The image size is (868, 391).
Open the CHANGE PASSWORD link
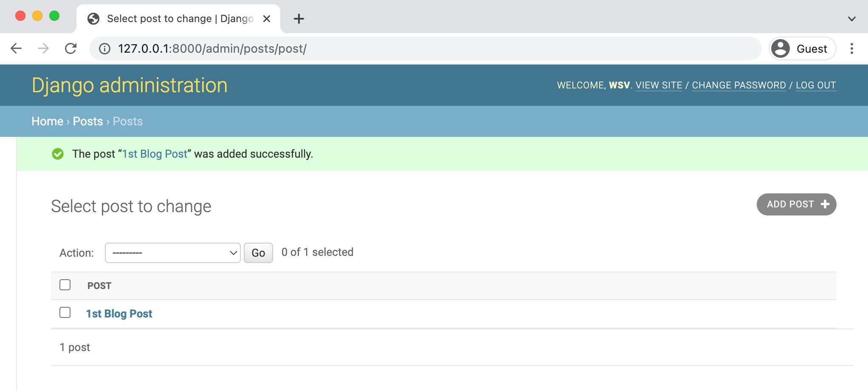[x=739, y=85]
